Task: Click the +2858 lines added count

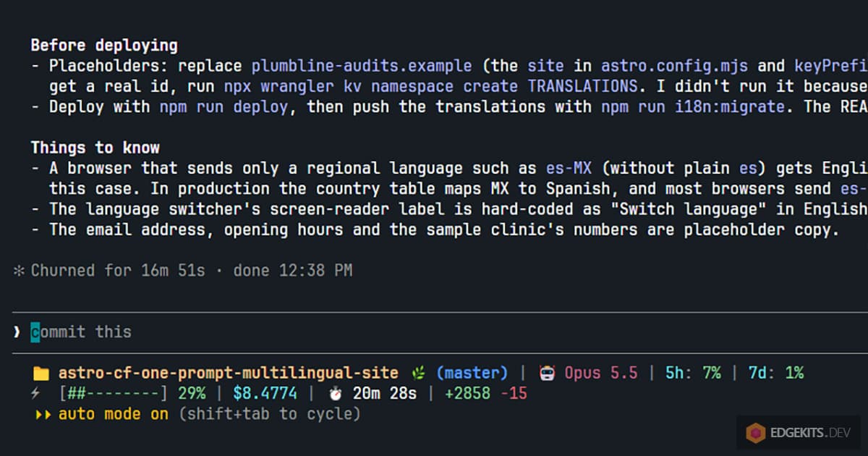Action: point(467,394)
